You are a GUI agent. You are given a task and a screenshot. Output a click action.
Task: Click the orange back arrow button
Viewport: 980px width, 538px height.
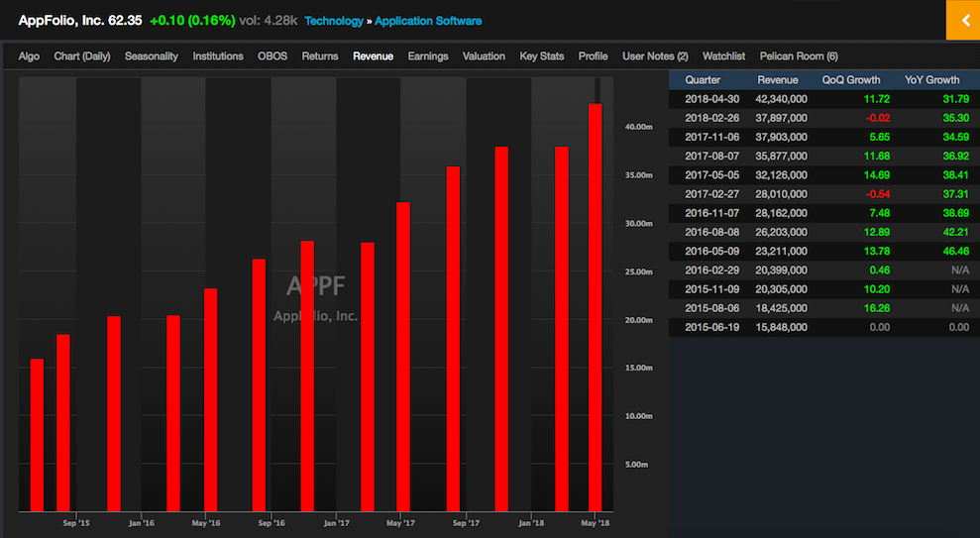tap(963, 20)
